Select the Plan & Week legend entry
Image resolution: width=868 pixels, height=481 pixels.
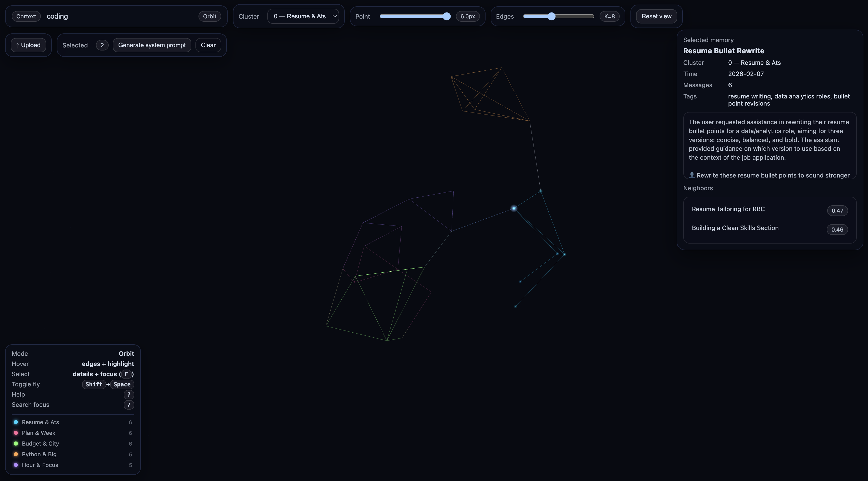click(x=39, y=433)
